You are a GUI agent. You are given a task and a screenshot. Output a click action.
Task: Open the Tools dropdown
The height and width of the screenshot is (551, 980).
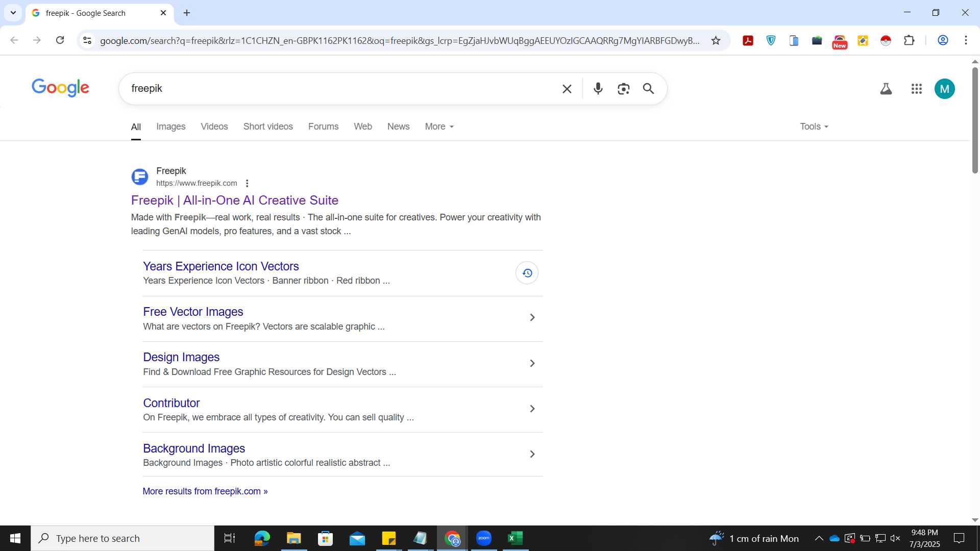(x=814, y=127)
